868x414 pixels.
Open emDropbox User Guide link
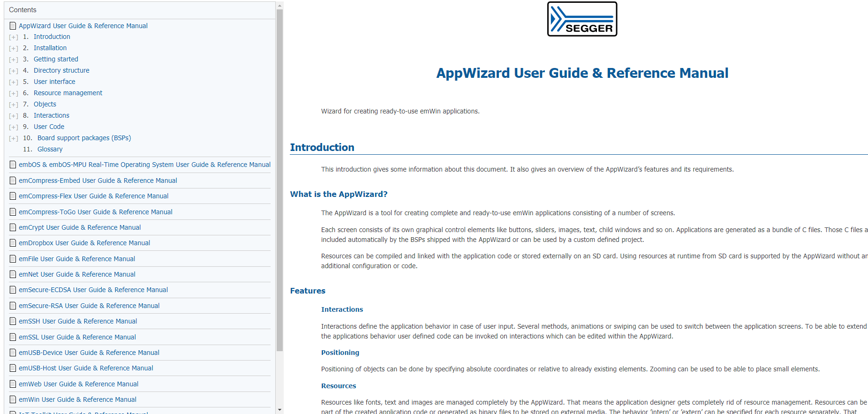(x=84, y=243)
